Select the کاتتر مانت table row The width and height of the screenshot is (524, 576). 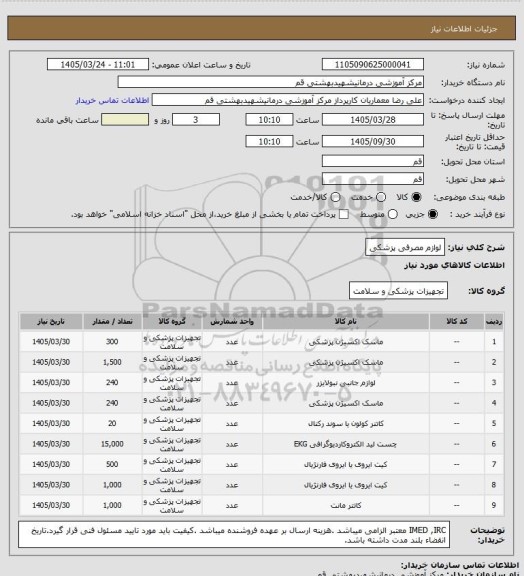tap(262, 505)
